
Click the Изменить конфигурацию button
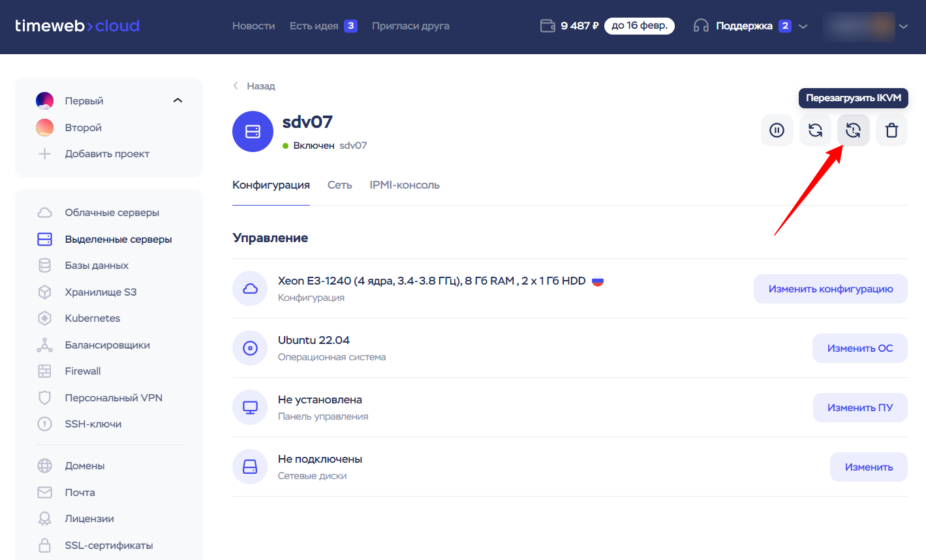click(x=830, y=289)
